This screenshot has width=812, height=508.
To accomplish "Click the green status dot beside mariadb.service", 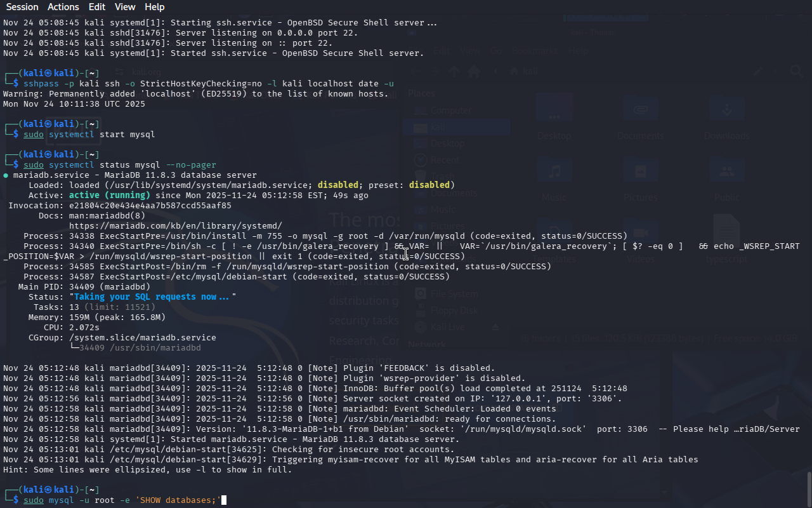I will (x=6, y=175).
